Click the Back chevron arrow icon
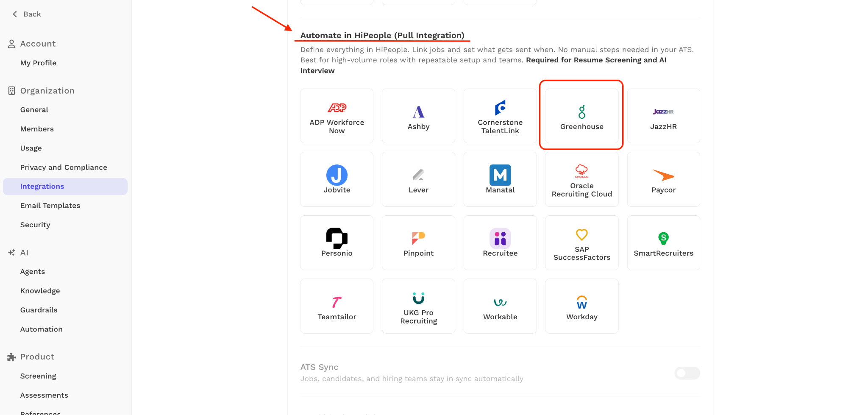 [x=15, y=14]
